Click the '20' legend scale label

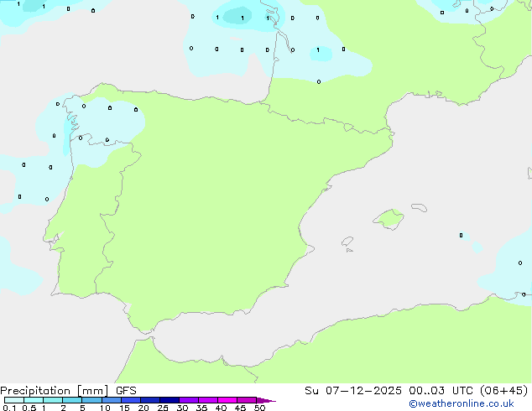(x=143, y=408)
